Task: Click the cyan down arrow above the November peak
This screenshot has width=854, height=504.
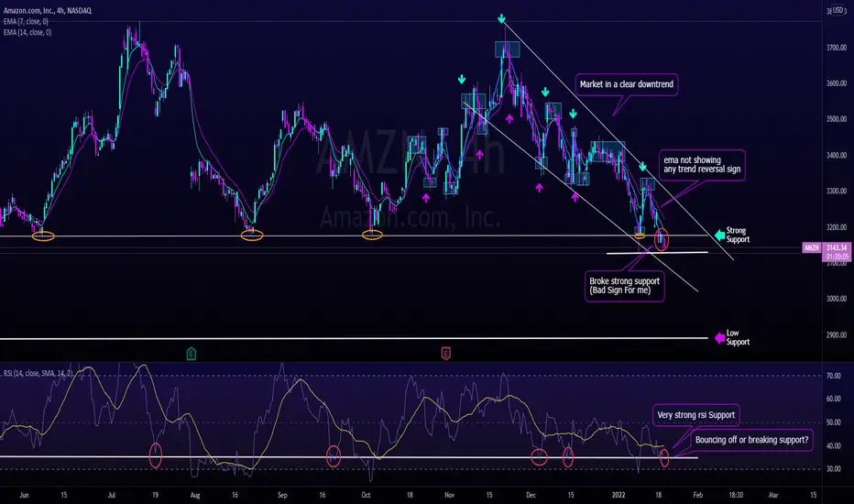Action: point(501,19)
